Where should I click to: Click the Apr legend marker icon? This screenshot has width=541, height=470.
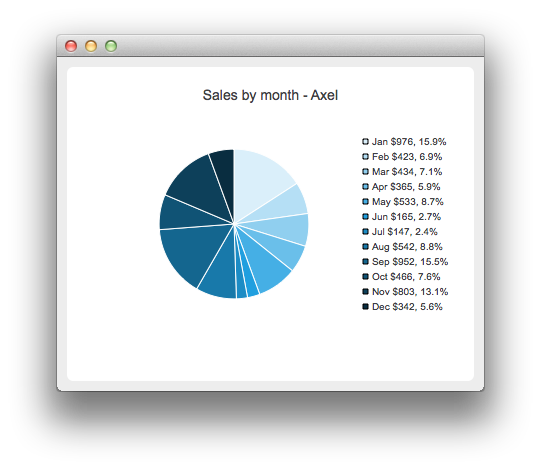(x=365, y=187)
